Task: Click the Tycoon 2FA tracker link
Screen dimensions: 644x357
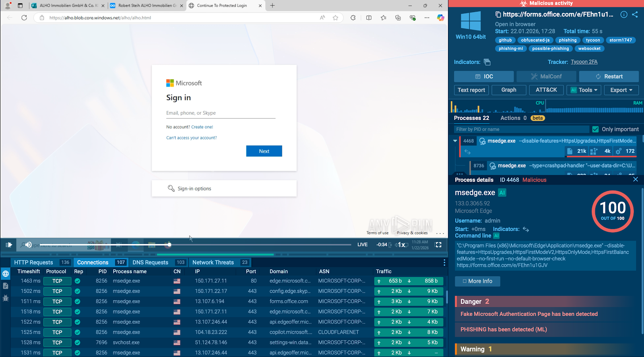Action: coord(584,62)
